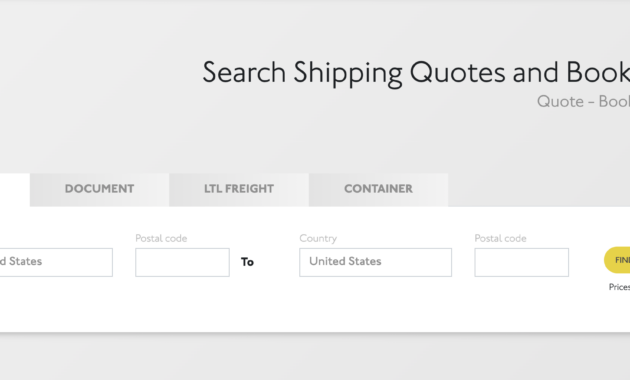Viewport: 630px width, 380px height.
Task: Switch to the DOCUMENT tab
Action: click(99, 190)
